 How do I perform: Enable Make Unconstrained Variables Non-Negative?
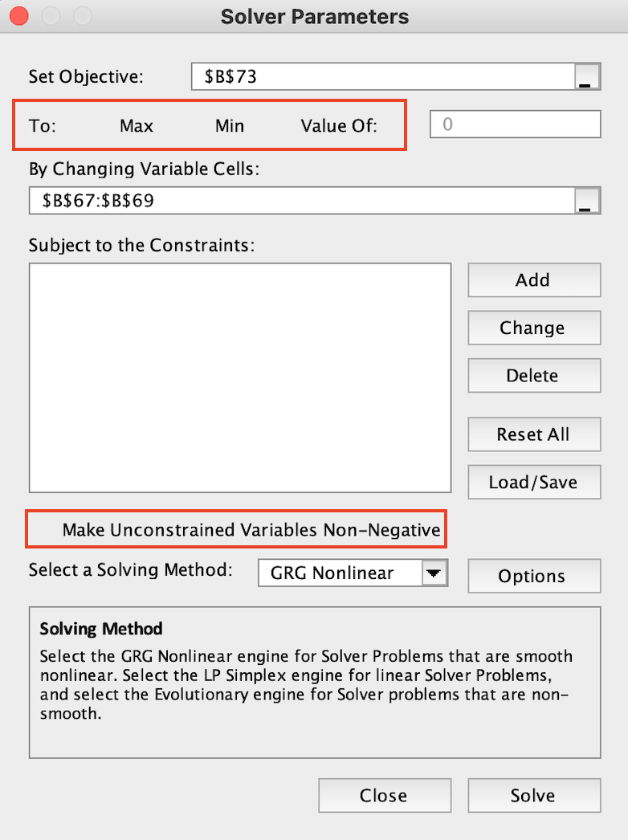pos(236,529)
